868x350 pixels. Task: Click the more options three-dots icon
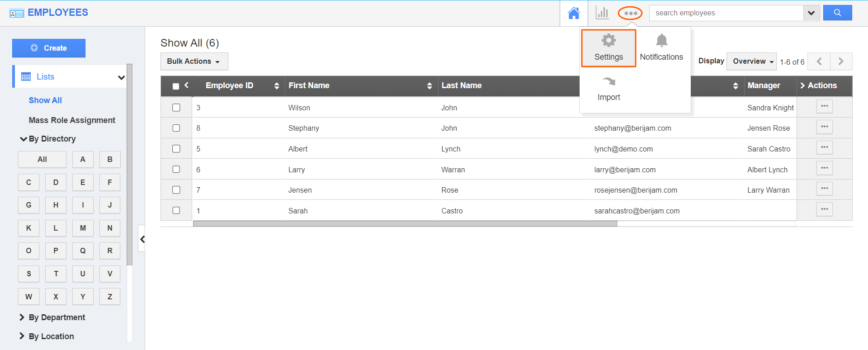point(630,13)
